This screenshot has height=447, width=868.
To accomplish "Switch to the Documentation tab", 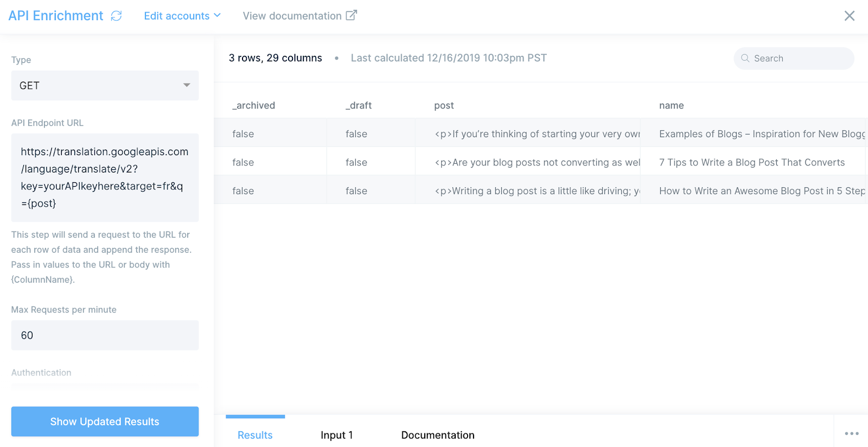I will [438, 435].
